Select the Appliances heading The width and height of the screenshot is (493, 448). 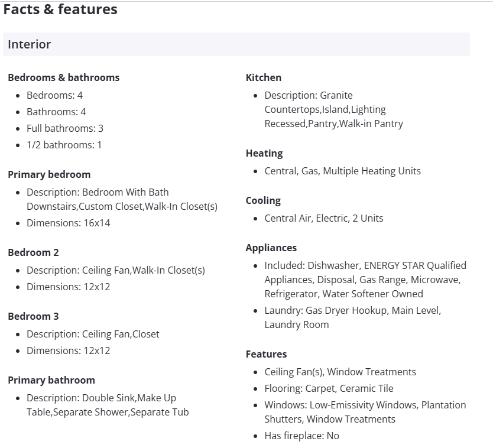[x=271, y=248]
